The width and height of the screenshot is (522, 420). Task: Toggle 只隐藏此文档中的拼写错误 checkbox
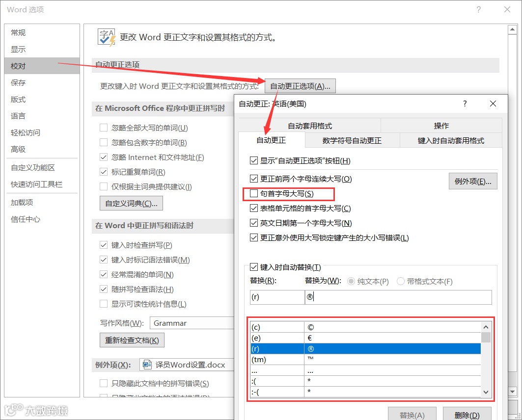104,383
